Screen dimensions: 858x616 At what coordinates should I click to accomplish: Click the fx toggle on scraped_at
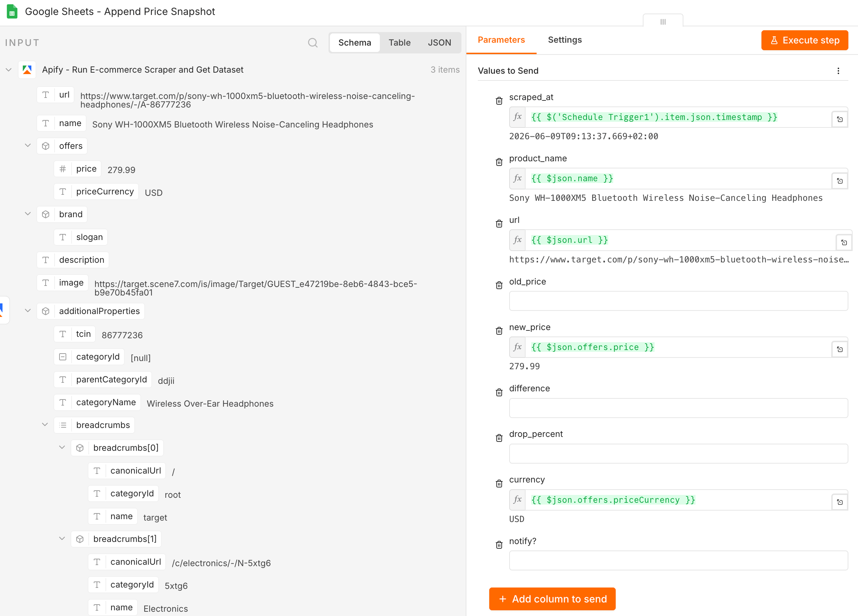pyautogui.click(x=517, y=117)
